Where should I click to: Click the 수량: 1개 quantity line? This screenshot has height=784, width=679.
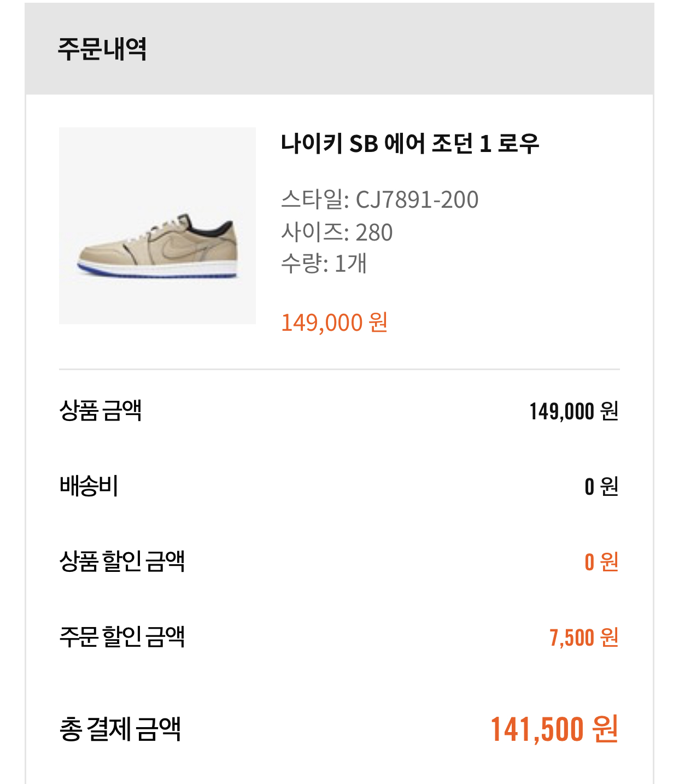[324, 264]
